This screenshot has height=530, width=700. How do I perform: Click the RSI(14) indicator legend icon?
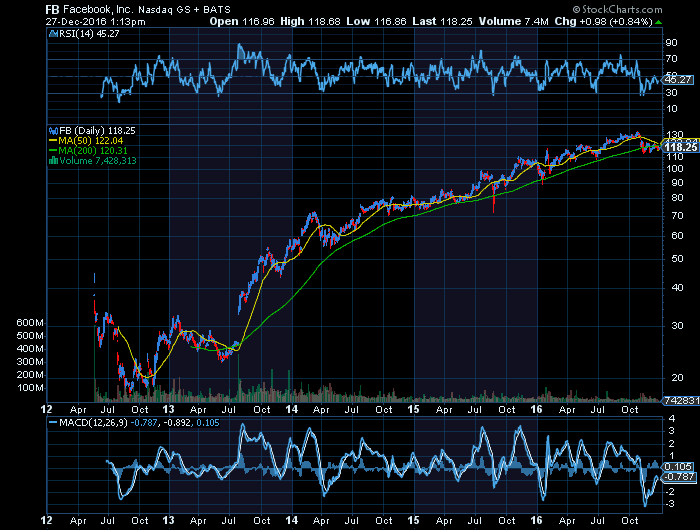pos(53,33)
